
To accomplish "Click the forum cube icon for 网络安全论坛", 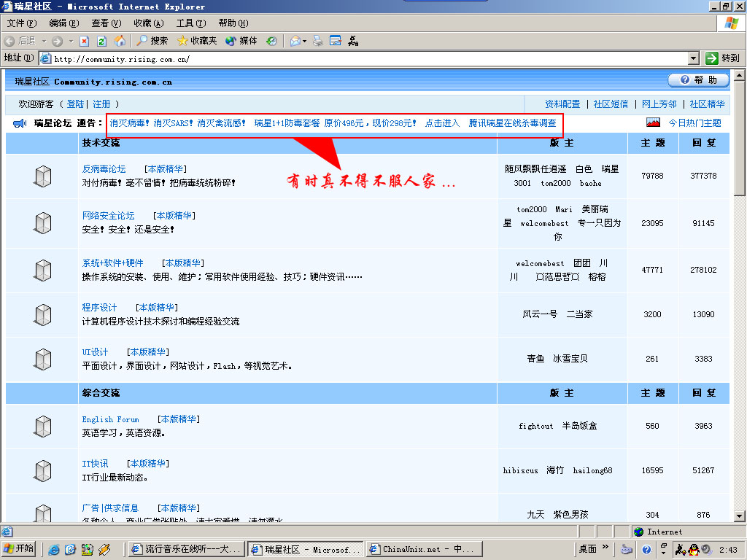I will point(43,223).
